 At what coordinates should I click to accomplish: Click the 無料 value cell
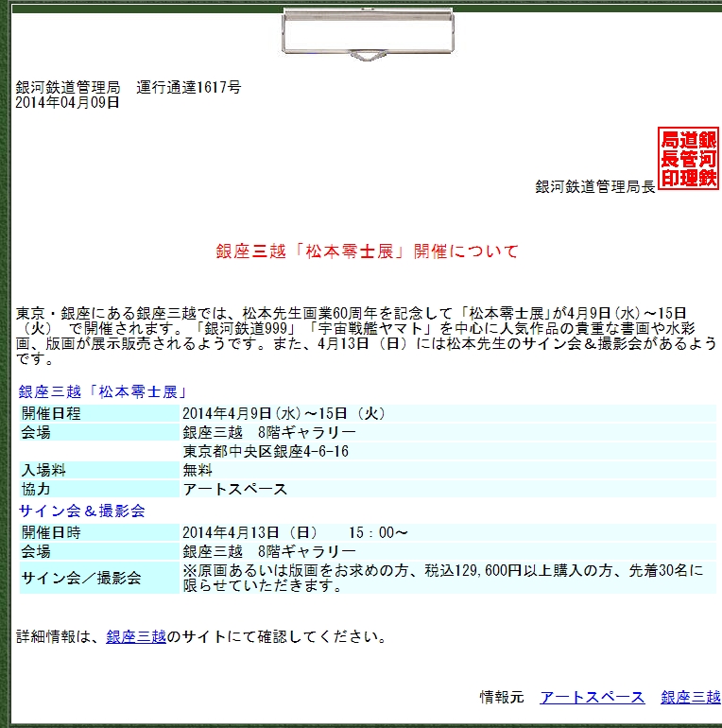(x=448, y=470)
